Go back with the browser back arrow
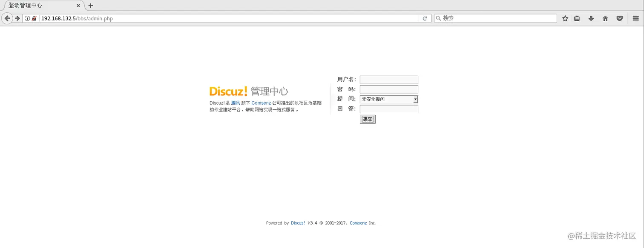 point(7,18)
